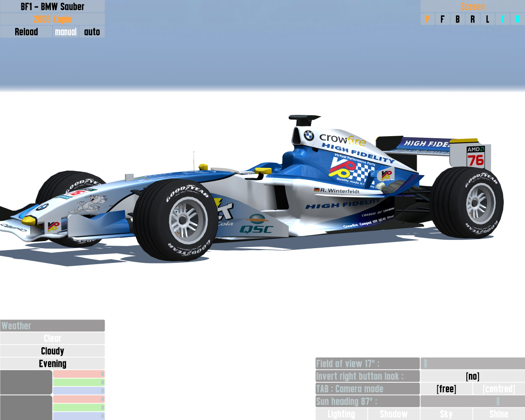Select the B view button
Image resolution: width=525 pixels, height=420 pixels.
tap(457, 19)
